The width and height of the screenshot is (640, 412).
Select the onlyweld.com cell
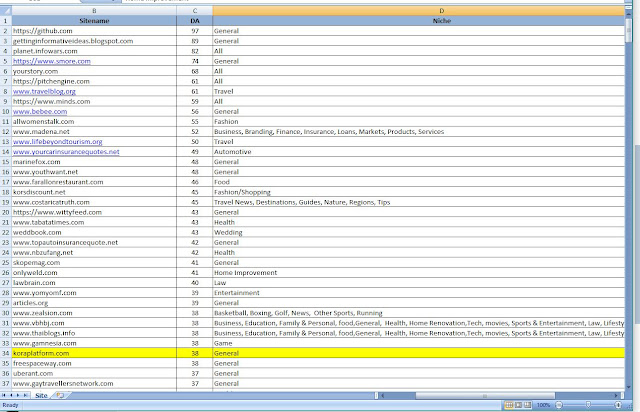point(94,272)
